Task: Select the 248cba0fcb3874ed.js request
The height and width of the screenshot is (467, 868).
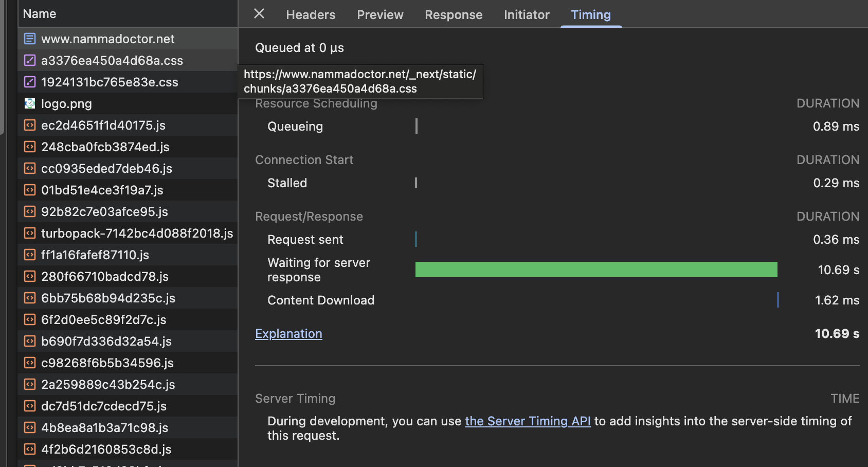Action: point(105,147)
